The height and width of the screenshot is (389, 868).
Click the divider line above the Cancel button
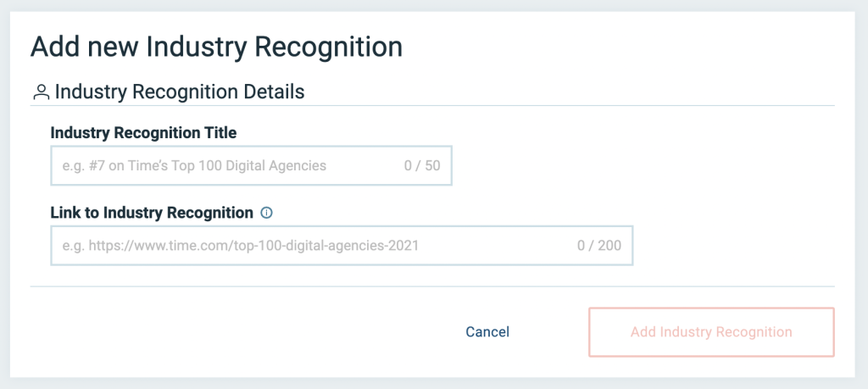pos(432,286)
